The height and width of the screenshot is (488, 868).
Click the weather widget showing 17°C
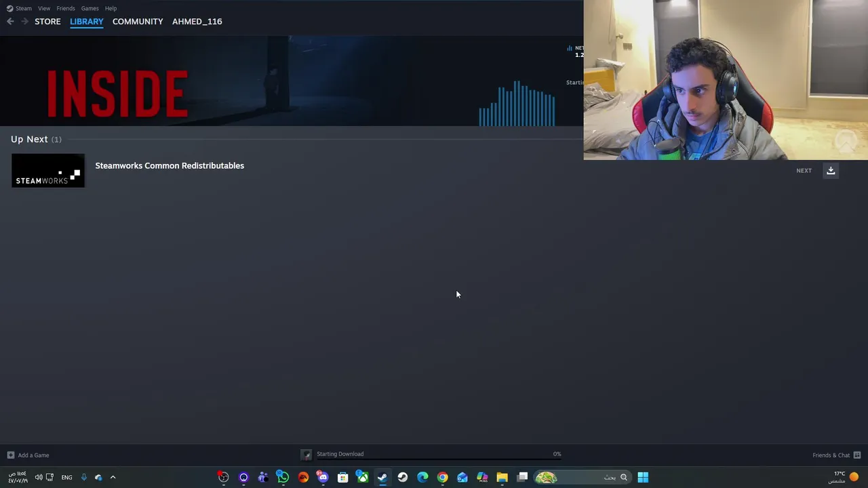click(845, 477)
